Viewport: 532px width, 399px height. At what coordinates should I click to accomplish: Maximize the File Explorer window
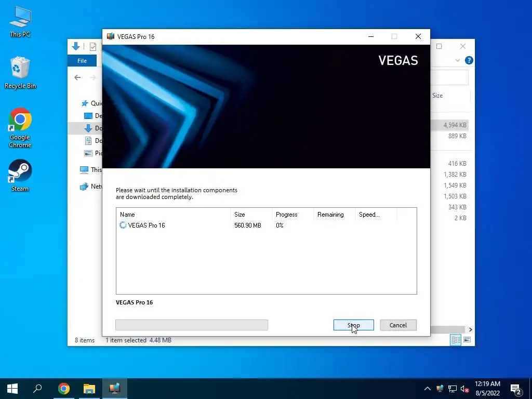pos(439,46)
